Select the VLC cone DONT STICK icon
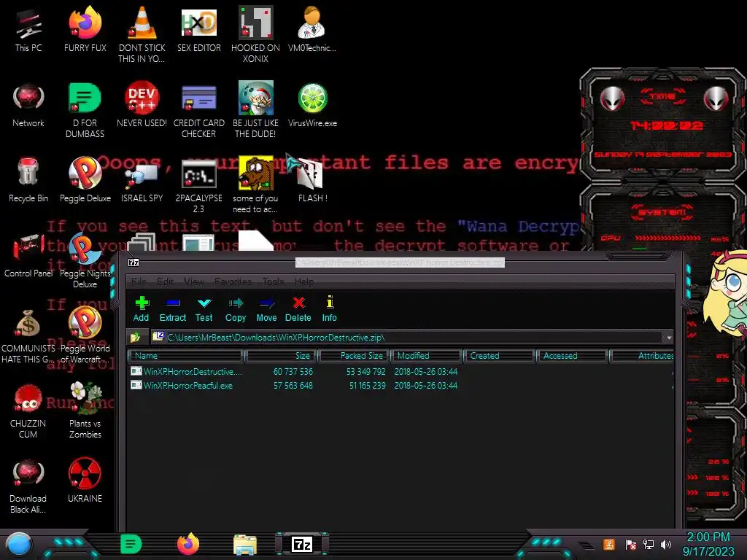 (x=142, y=34)
